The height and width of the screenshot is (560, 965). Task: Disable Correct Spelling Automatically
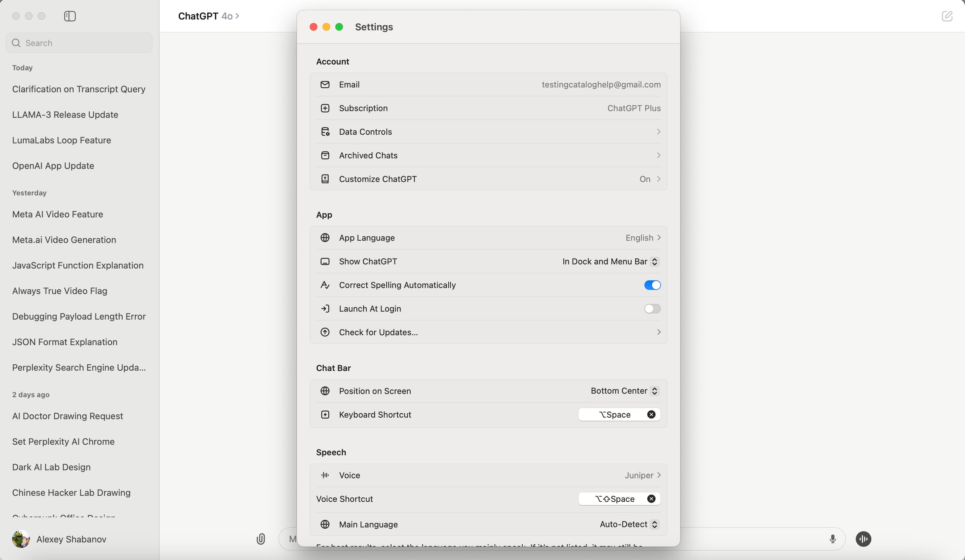652,285
